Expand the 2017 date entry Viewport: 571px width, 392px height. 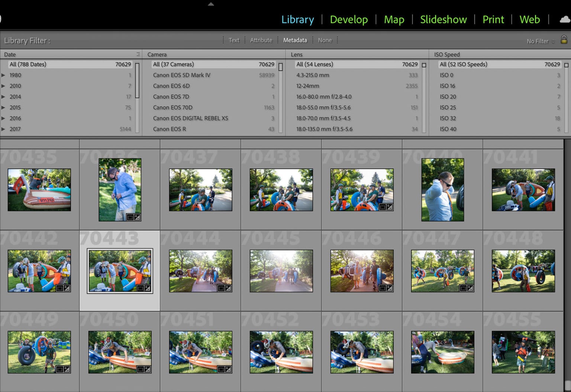pyautogui.click(x=3, y=129)
